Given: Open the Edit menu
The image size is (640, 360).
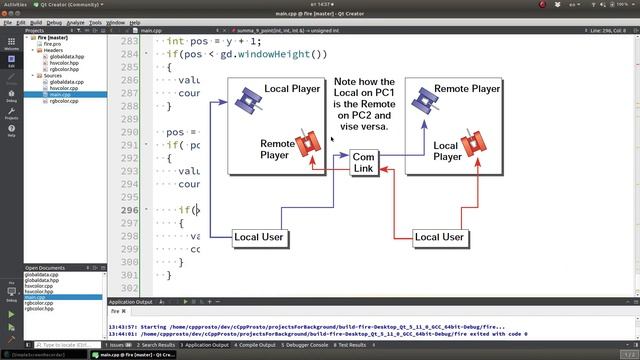Looking at the screenshot, I should [21, 23].
